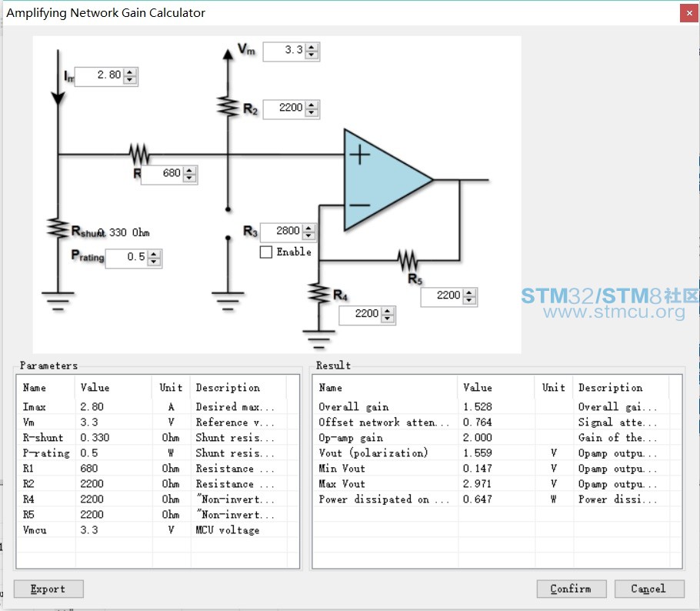700x611 pixels.
Task: Select the Vmcu parameter row
Action: pos(158,529)
